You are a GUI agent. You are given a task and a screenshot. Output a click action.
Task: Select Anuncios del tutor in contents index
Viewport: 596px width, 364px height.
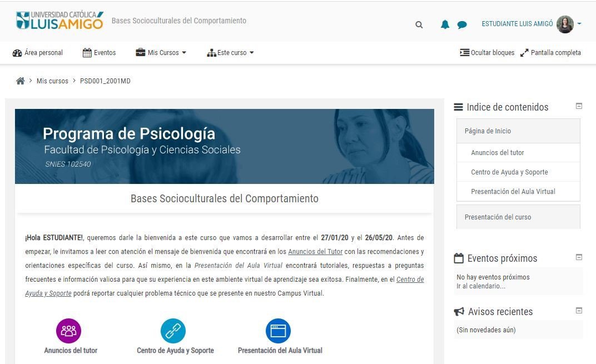click(x=518, y=153)
